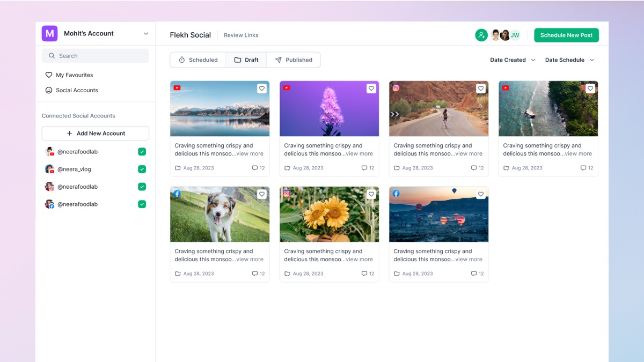Click Instagram icon on desert road post

click(396, 88)
